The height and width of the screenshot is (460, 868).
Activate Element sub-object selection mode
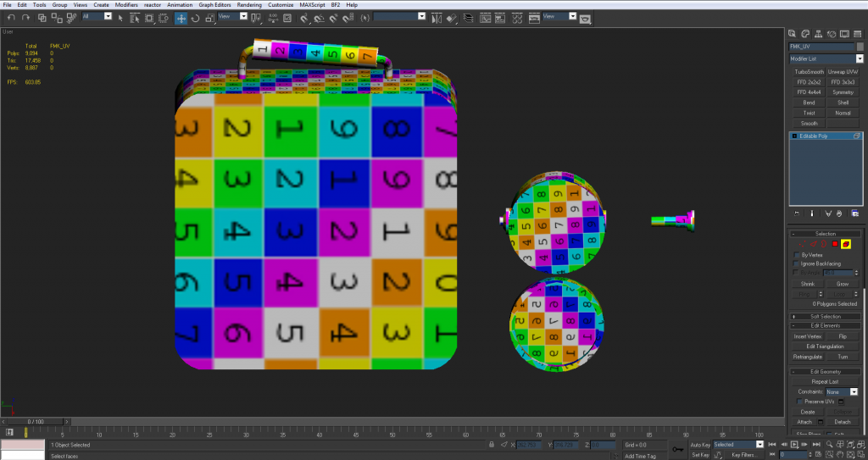(x=846, y=244)
